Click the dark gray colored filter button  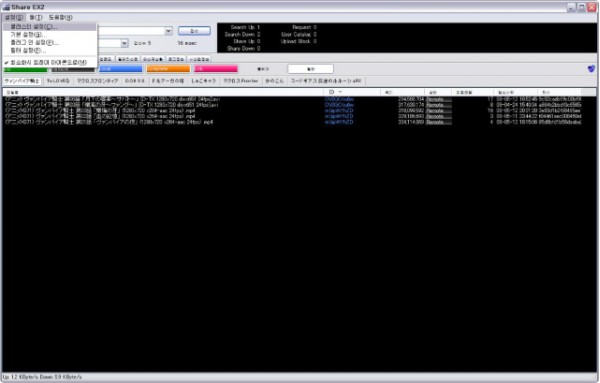[x=73, y=70]
